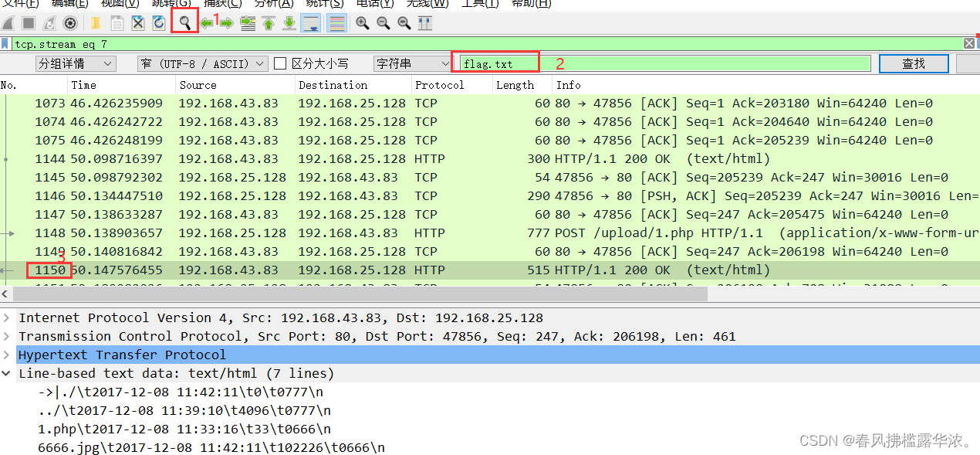Sort by the Length column header

[522, 85]
